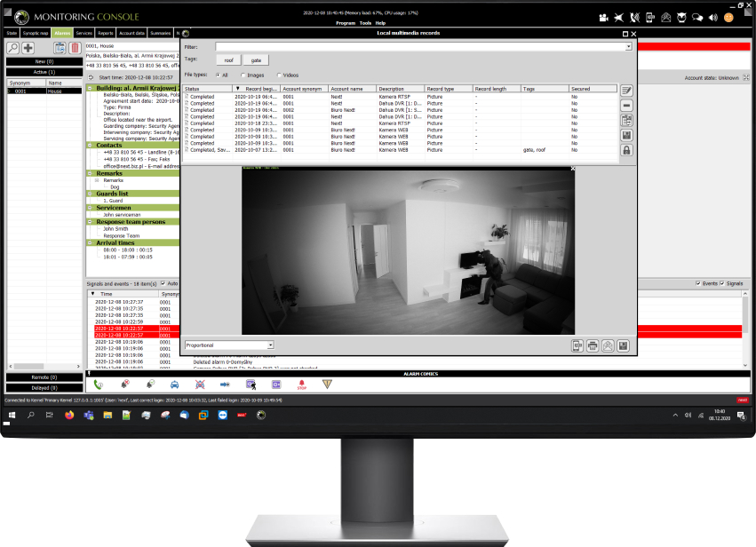Click the bell with red cross icon
Image resolution: width=756 pixels, height=547 pixels.
pos(125,384)
